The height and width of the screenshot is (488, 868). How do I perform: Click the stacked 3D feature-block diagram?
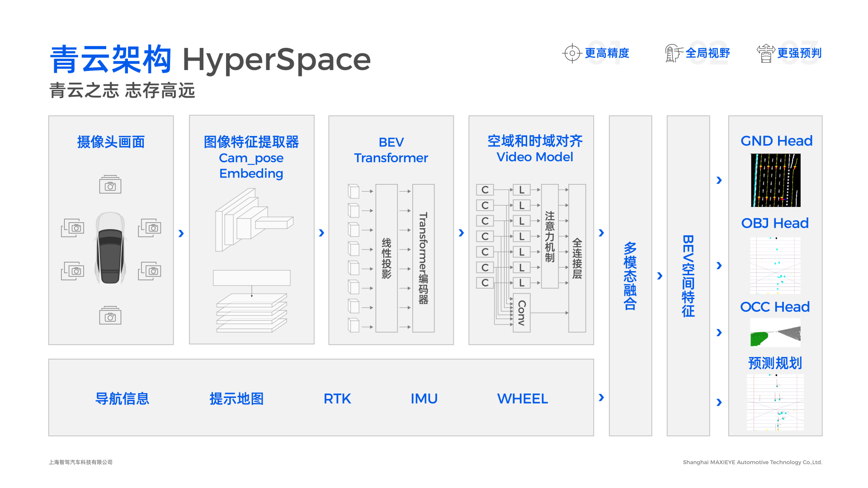click(254, 220)
